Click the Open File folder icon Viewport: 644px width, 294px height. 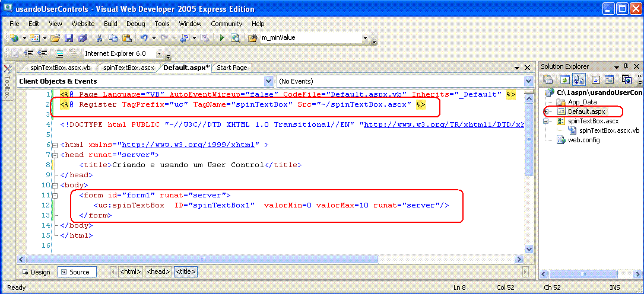click(x=55, y=38)
